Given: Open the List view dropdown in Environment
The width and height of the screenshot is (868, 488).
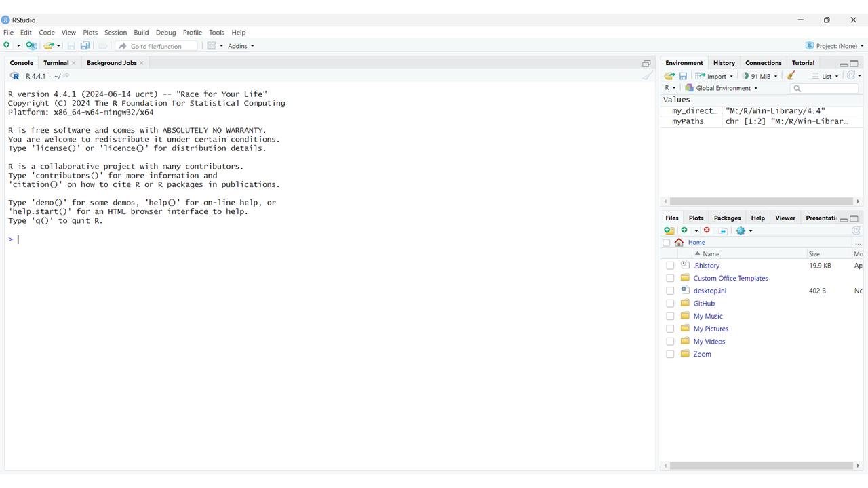Looking at the screenshot, I should click(825, 76).
